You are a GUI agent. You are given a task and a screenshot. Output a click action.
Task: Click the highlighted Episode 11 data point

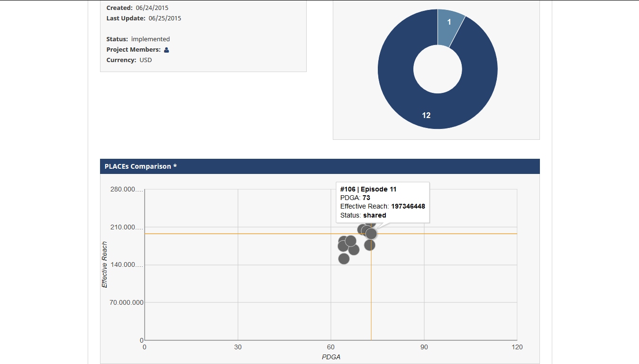point(371,234)
